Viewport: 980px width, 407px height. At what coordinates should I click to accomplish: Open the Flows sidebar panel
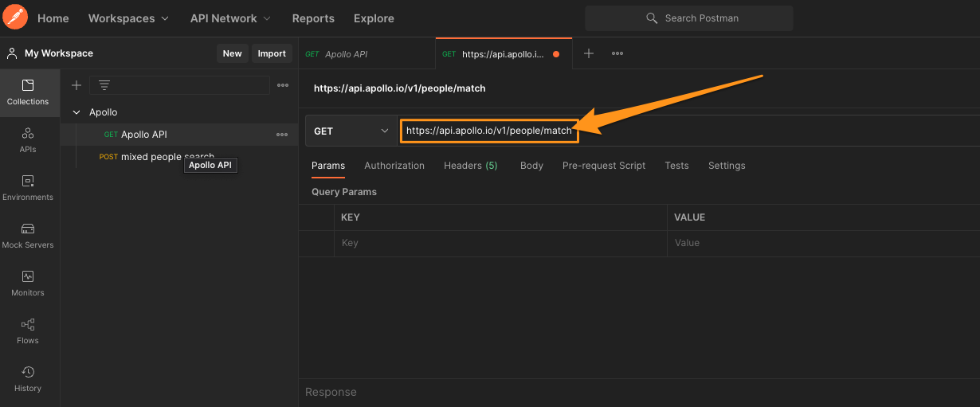coord(28,331)
